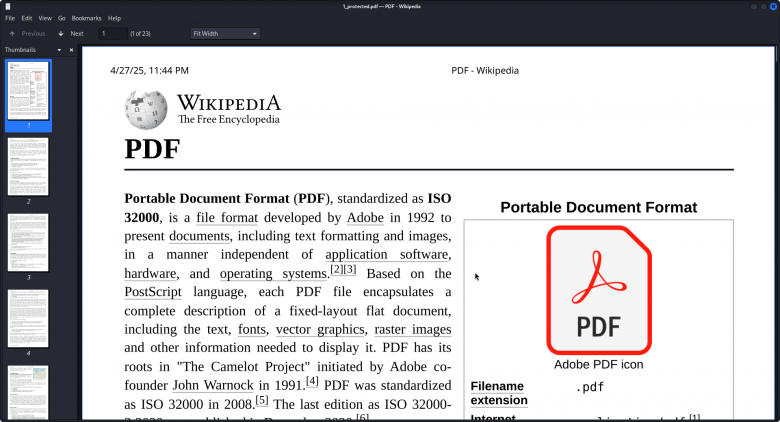Click the Next page label
Image resolution: width=780 pixels, height=422 pixels.
77,34
